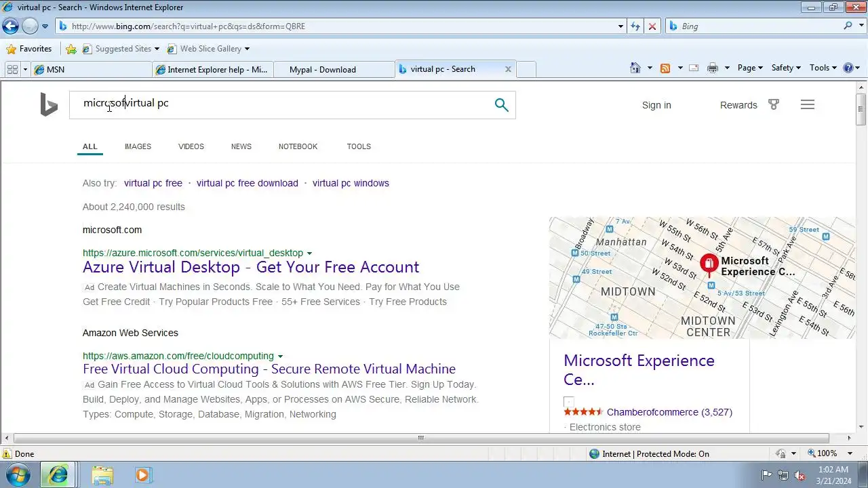Click 'virtual pc free download' suggestion
868x488 pixels.
coord(248,183)
